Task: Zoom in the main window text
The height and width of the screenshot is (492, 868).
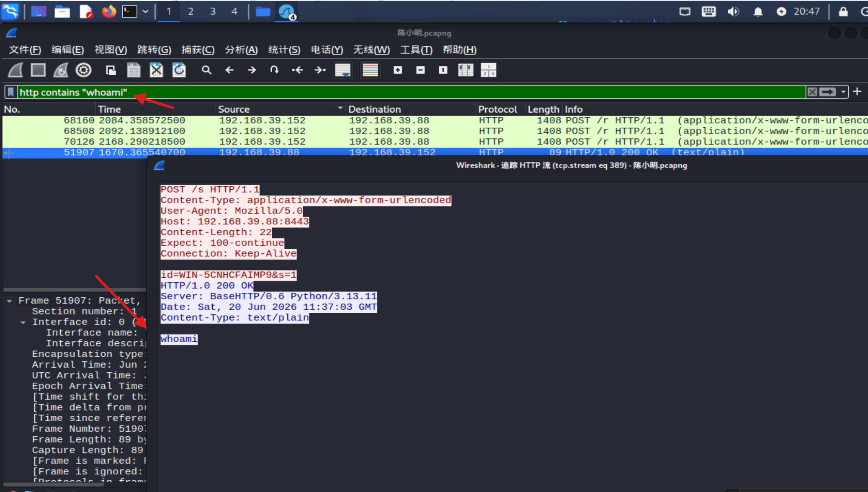Action: click(398, 70)
